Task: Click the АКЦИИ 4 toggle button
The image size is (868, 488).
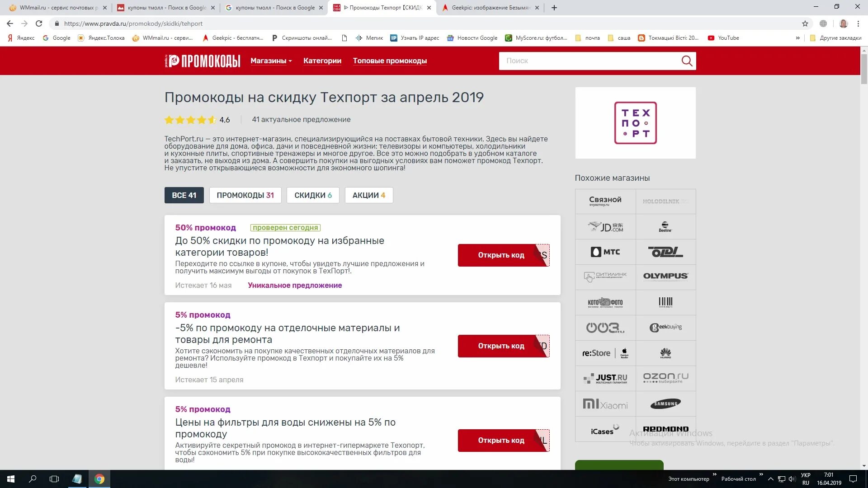Action: pyautogui.click(x=368, y=195)
